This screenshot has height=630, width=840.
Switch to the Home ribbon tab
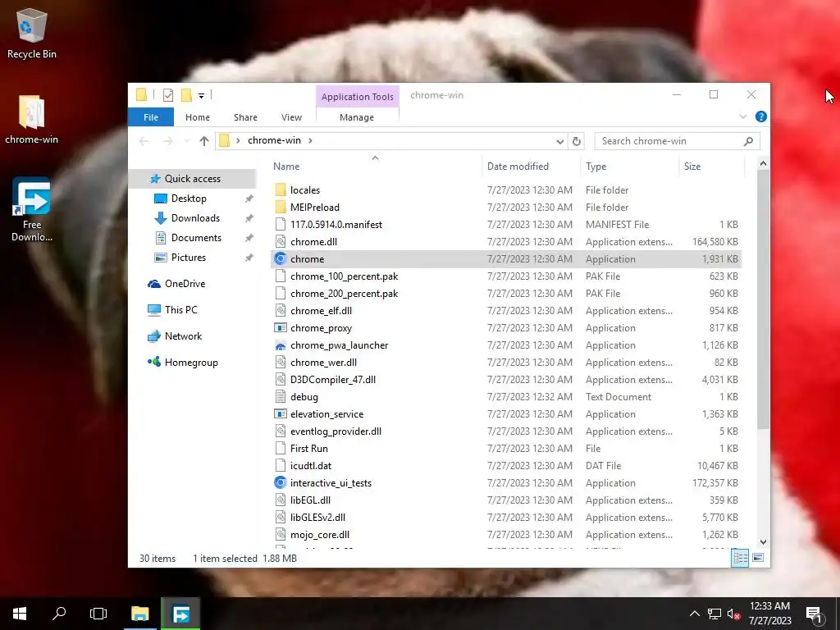198,117
